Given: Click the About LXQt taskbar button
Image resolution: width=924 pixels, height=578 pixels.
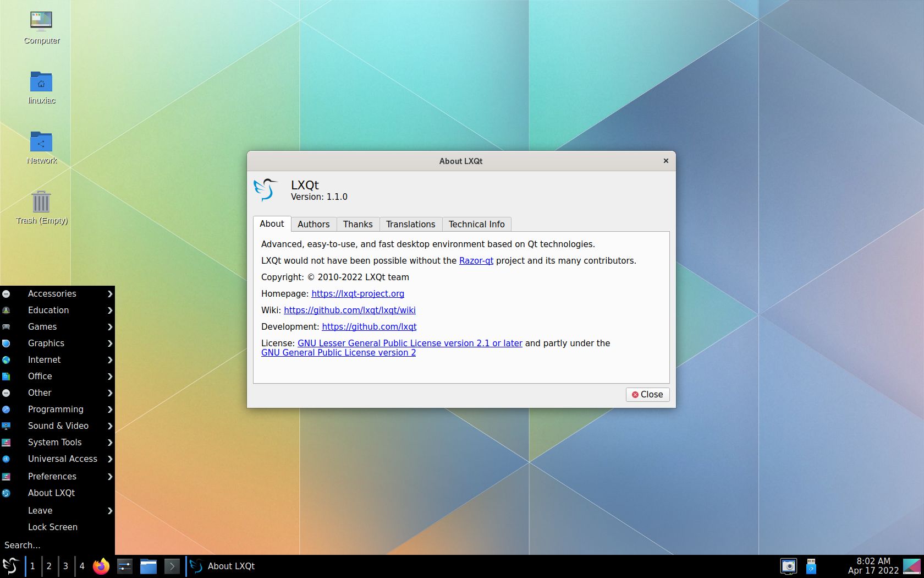Looking at the screenshot, I should (x=223, y=566).
